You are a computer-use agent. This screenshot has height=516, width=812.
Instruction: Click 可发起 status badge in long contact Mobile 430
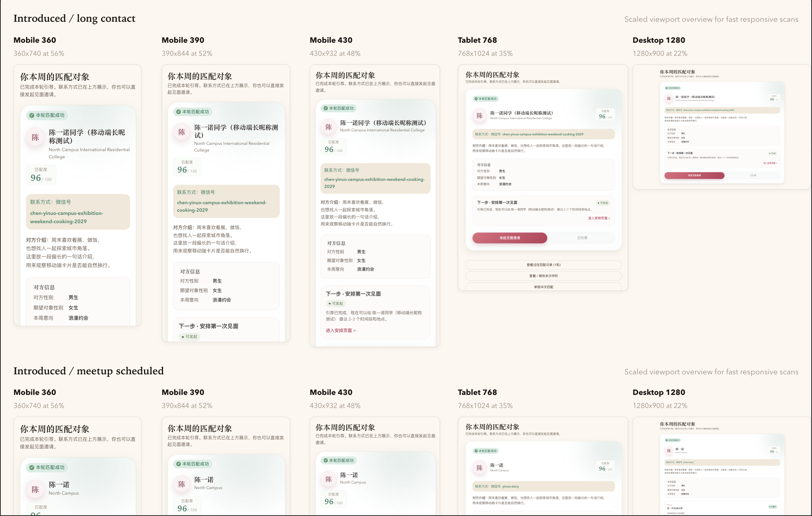336,304
